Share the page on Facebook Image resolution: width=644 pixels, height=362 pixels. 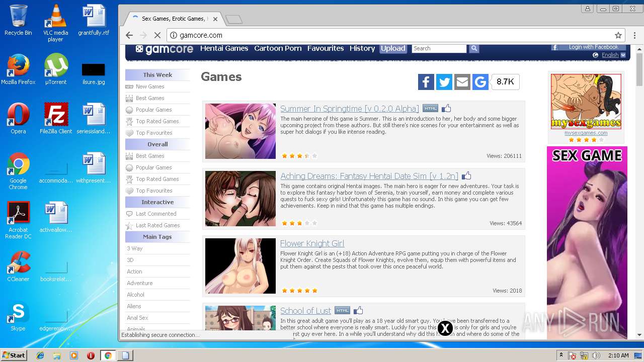coord(426,82)
